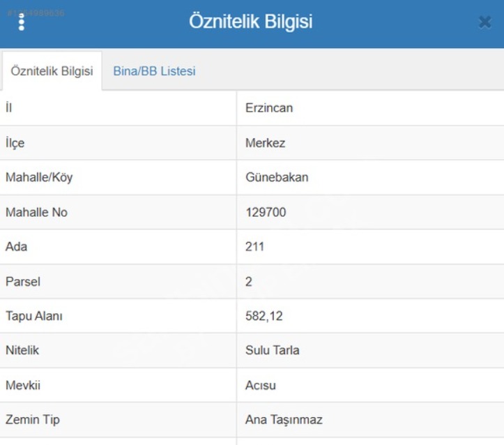Click the Zemin Tip label
The image size is (504, 445).
point(33,420)
